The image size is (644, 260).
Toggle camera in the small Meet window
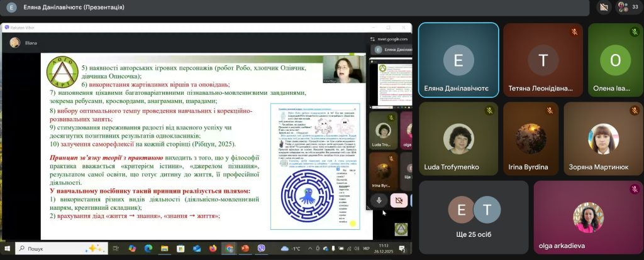pyautogui.click(x=397, y=200)
